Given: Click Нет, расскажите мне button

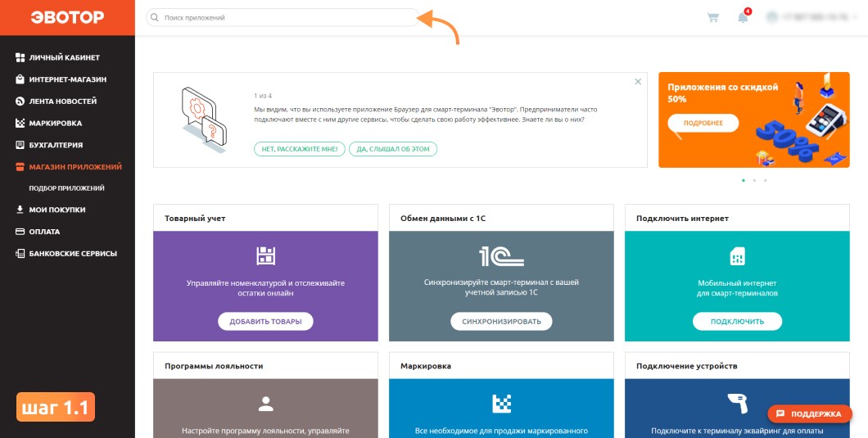Looking at the screenshot, I should point(300,149).
